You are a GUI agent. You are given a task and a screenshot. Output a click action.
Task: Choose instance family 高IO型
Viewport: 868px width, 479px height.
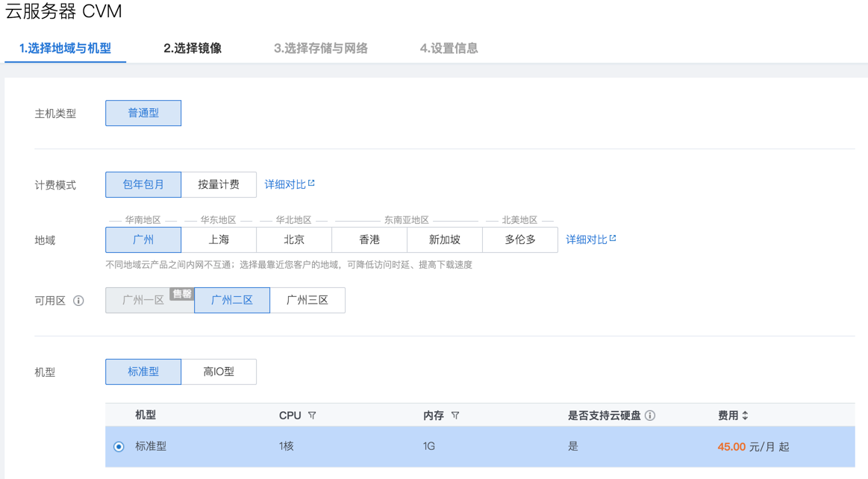(219, 372)
